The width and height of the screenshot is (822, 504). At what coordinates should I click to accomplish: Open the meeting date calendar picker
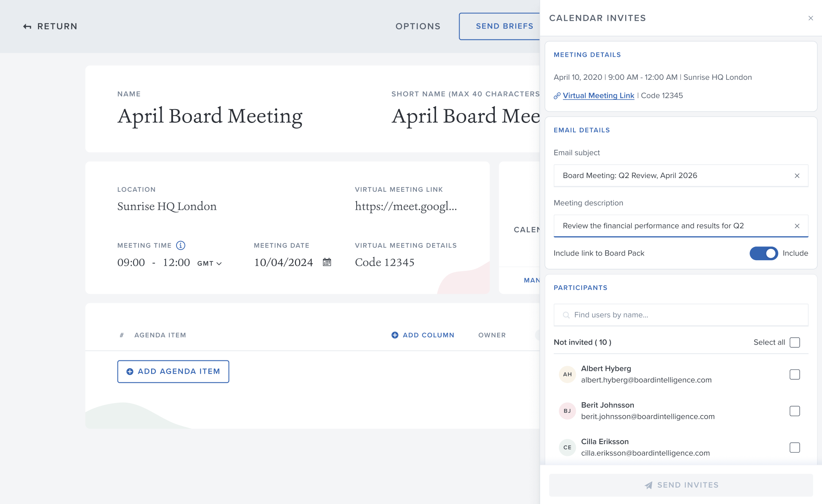(327, 262)
